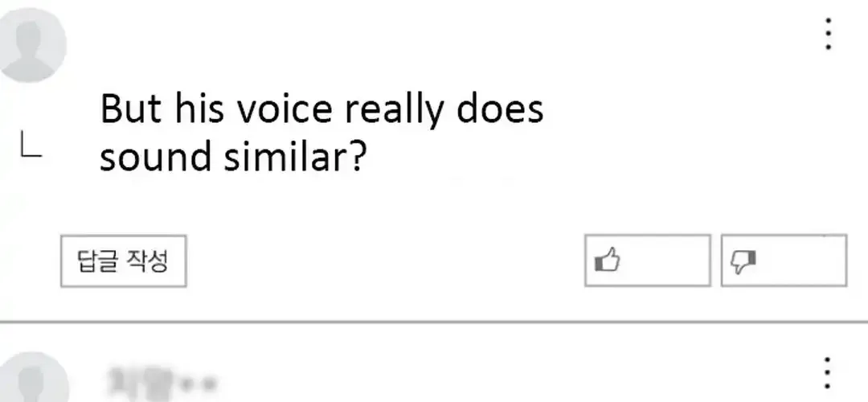Click the text "sound similar?"
868x402 pixels.
(232, 157)
